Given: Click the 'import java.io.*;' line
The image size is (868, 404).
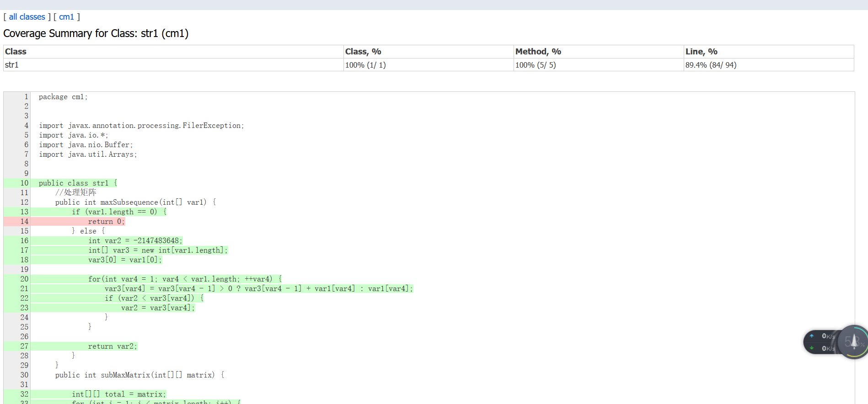Looking at the screenshot, I should (74, 135).
